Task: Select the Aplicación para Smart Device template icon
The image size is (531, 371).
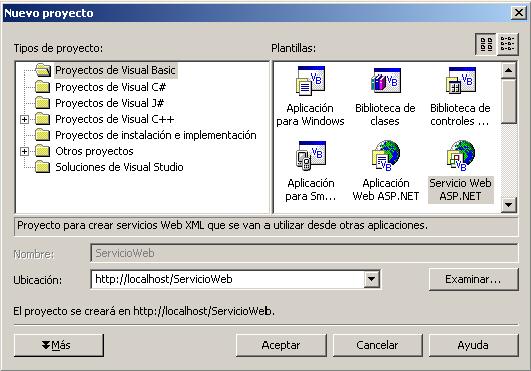Action: (x=311, y=156)
